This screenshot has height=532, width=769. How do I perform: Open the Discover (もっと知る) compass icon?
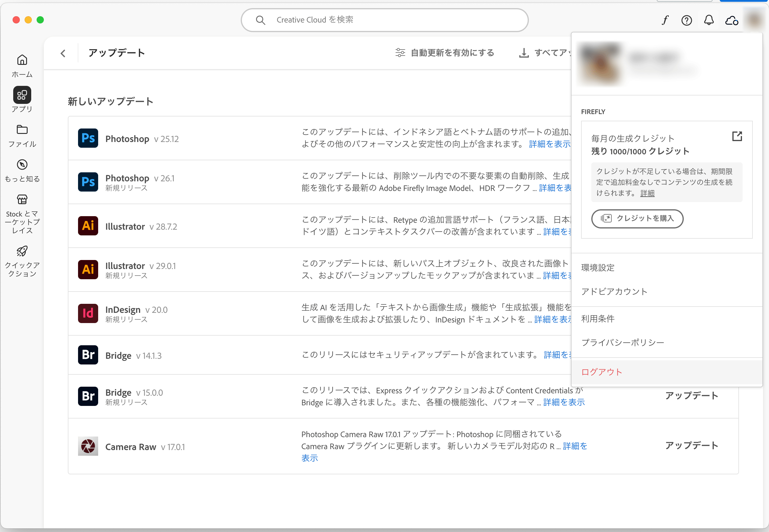22,164
